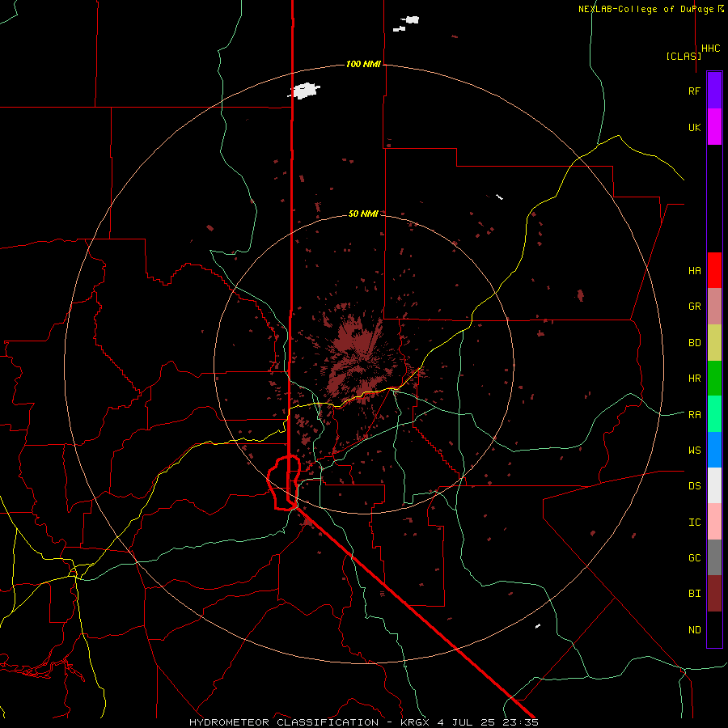728x728 pixels.
Task: Click the HA red legend swatch
Action: coord(714,270)
